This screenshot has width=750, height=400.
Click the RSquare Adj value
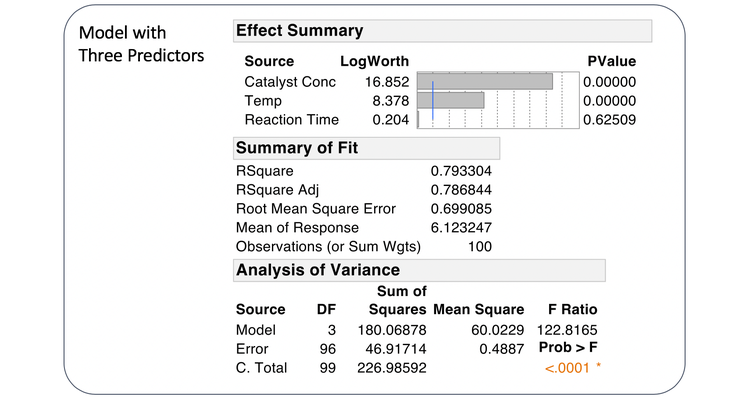(x=461, y=190)
